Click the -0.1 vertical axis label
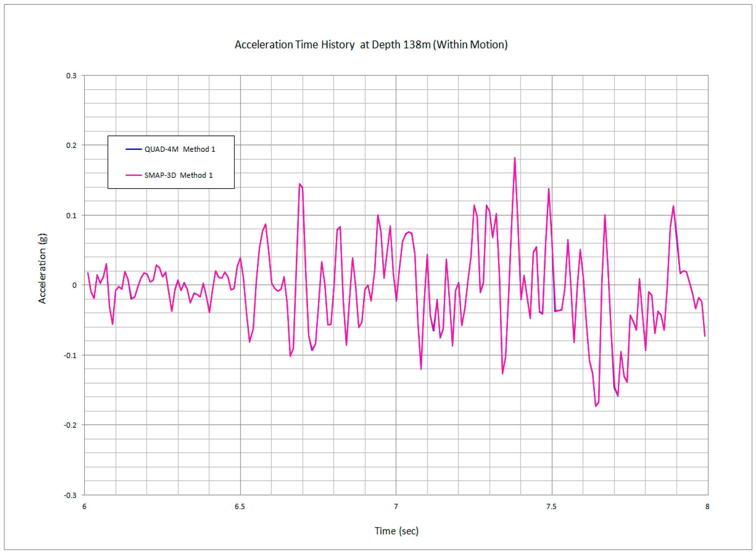The width and height of the screenshot is (756, 554). pyautogui.click(x=70, y=355)
